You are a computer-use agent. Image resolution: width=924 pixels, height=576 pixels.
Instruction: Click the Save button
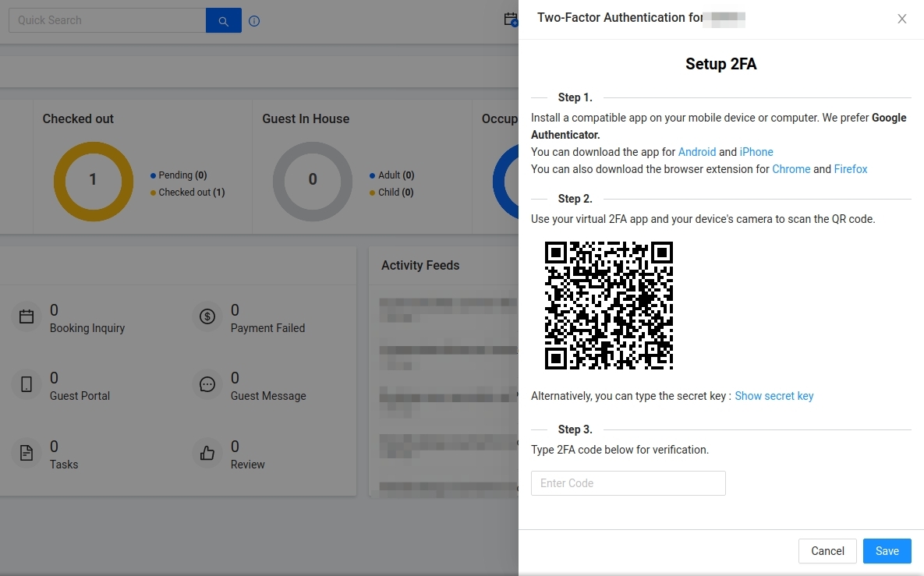887,551
